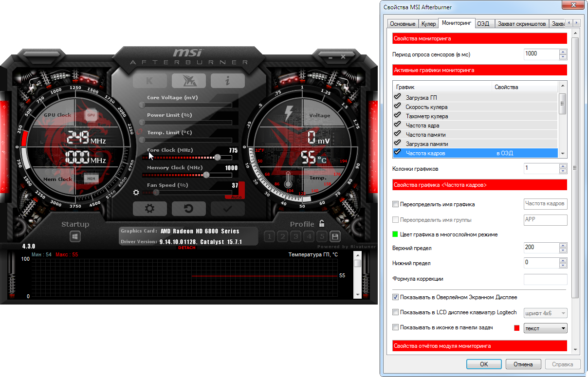Click the information i button
588x377 pixels.
pos(227,81)
